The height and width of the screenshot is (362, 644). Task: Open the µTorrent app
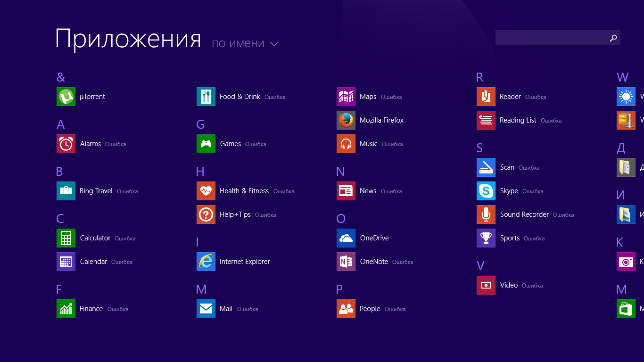coord(66,97)
